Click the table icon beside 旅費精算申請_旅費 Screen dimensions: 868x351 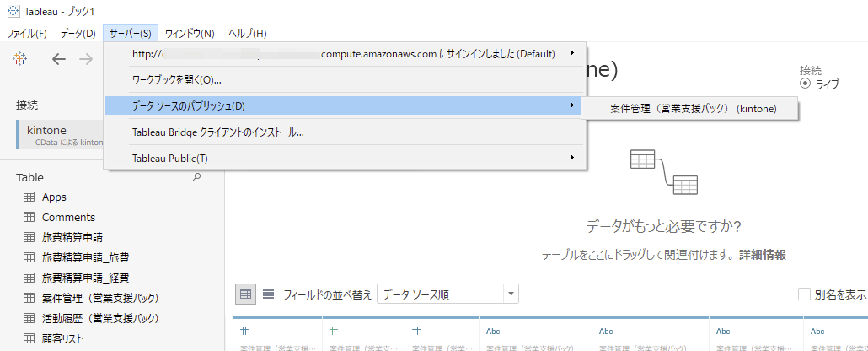tap(29, 257)
